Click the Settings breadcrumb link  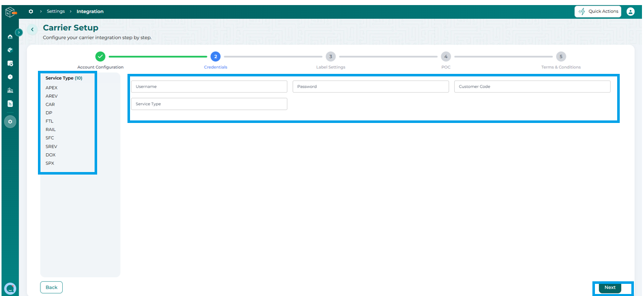(x=56, y=11)
